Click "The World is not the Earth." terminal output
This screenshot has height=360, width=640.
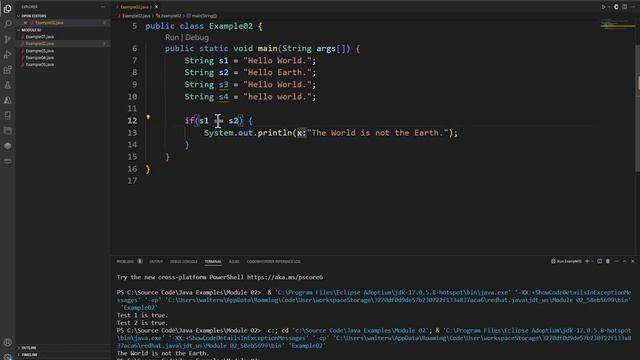point(163,353)
